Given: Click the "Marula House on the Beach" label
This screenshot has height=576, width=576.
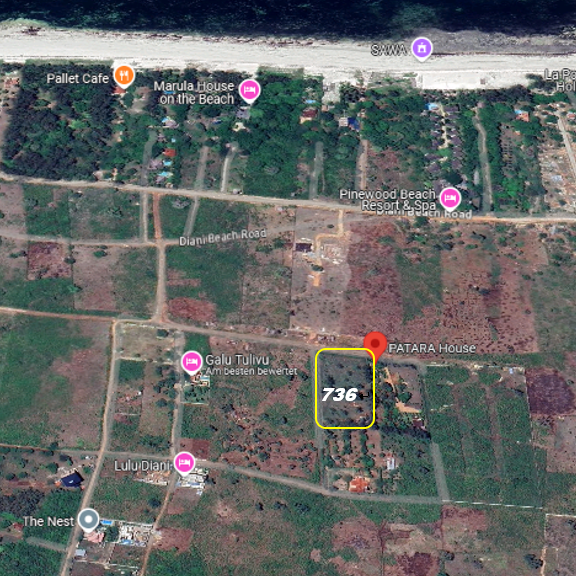Looking at the screenshot, I should click(194, 93).
